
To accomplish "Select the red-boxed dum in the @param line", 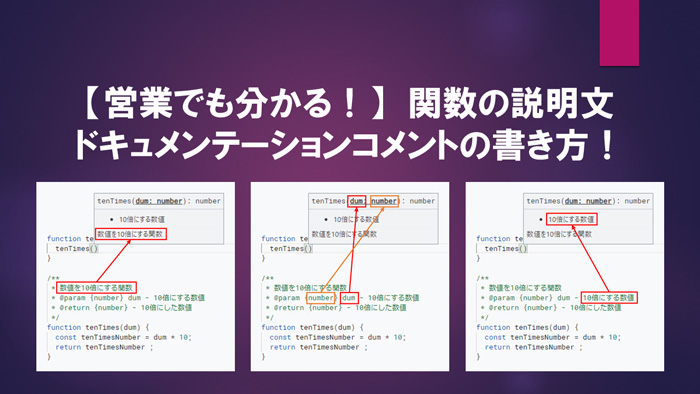I will tap(349, 298).
